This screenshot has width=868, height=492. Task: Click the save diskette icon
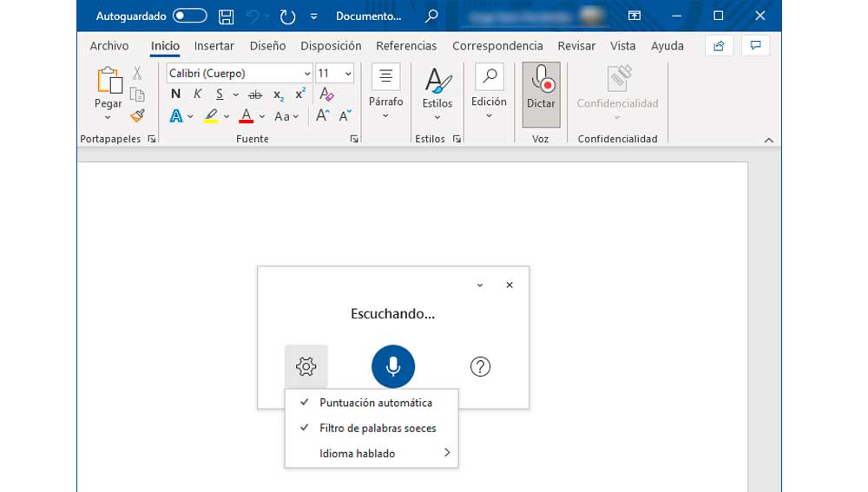[x=226, y=16]
